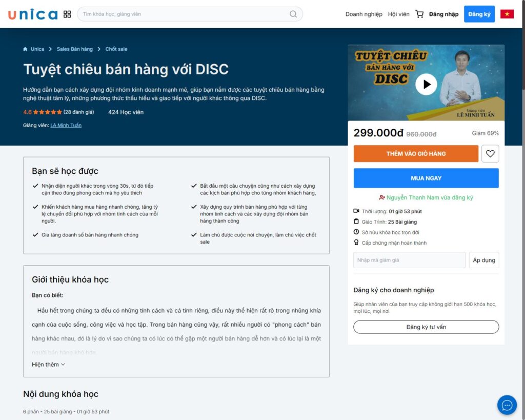The height and width of the screenshot is (420, 525).
Task: Click the search magnifier icon
Action: pos(293,14)
